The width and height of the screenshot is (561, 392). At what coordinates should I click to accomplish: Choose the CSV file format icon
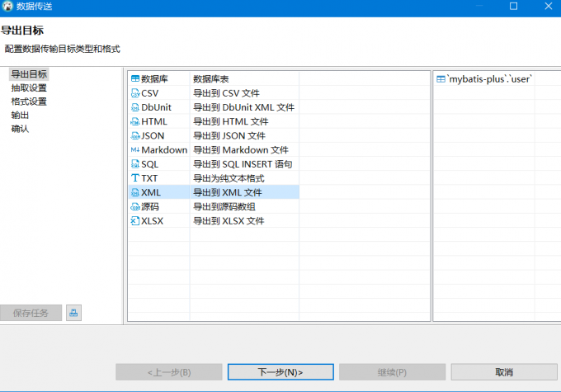[135, 93]
